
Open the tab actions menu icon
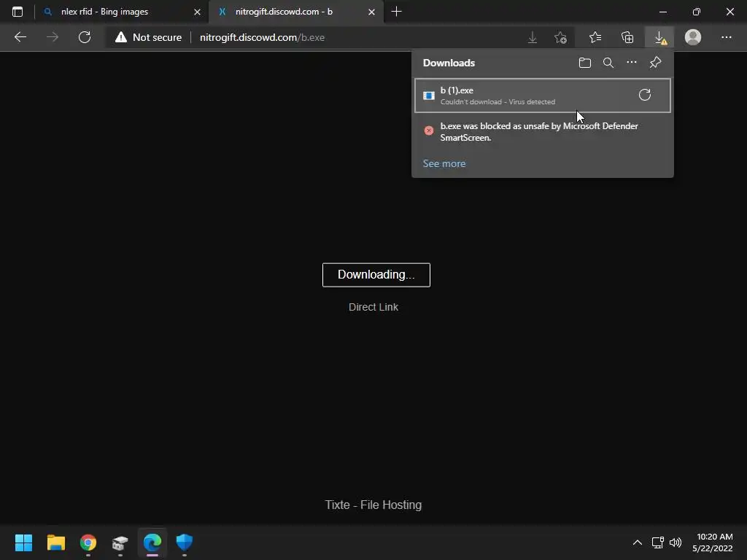coord(18,12)
